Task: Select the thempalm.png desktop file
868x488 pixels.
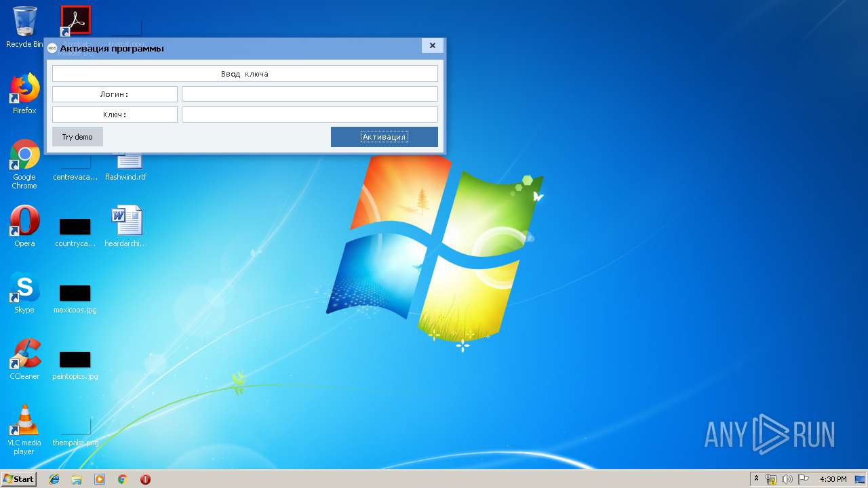Action: click(75, 432)
